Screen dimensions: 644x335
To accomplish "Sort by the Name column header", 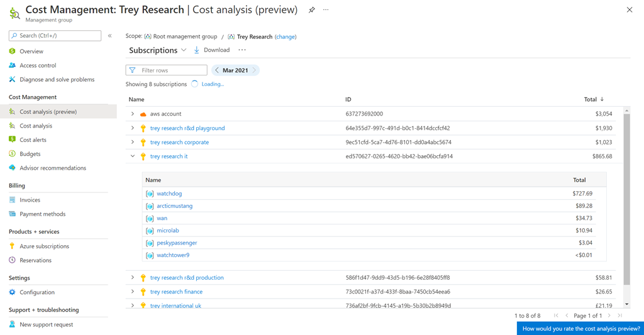I will coord(136,99).
